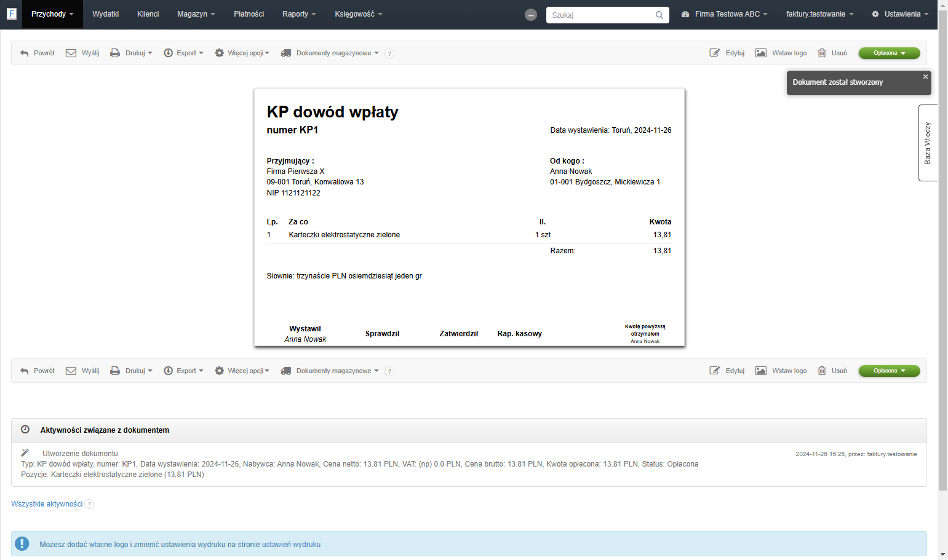Click the top toolbar Wstaw logo image icon
This screenshot has height=560, width=948.
761,53
